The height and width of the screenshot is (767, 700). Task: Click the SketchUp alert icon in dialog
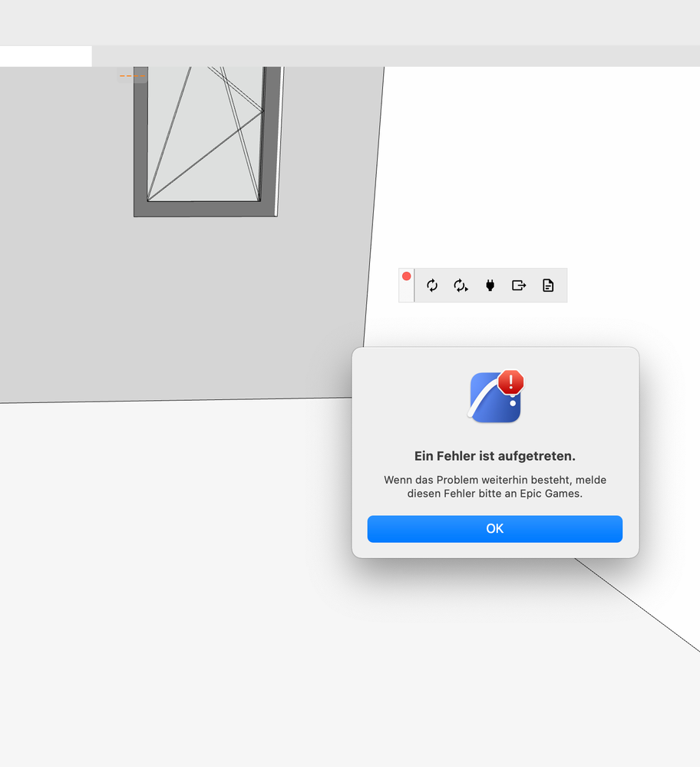(x=496, y=396)
